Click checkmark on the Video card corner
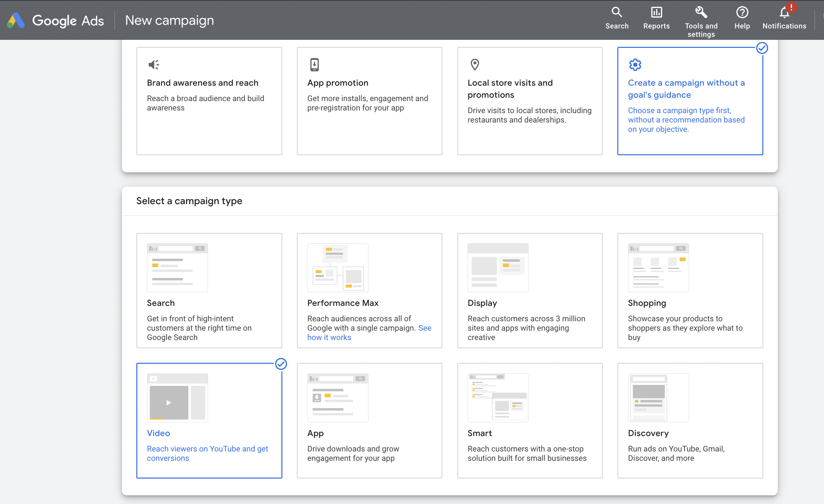 click(281, 364)
